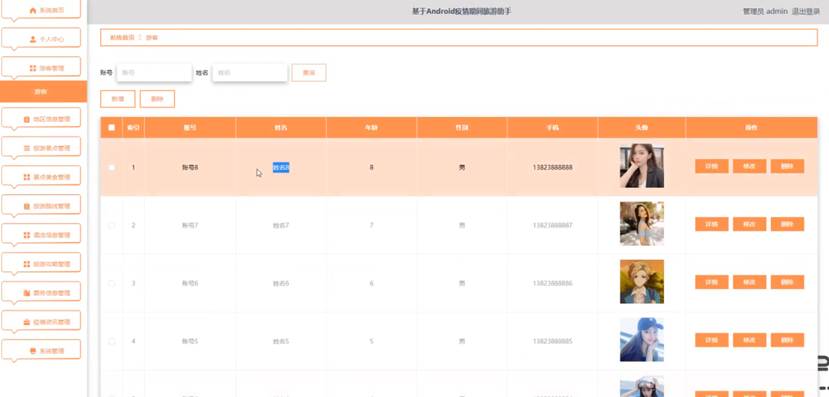Open the 疫情资讯管理 sidebar menu

(41, 321)
